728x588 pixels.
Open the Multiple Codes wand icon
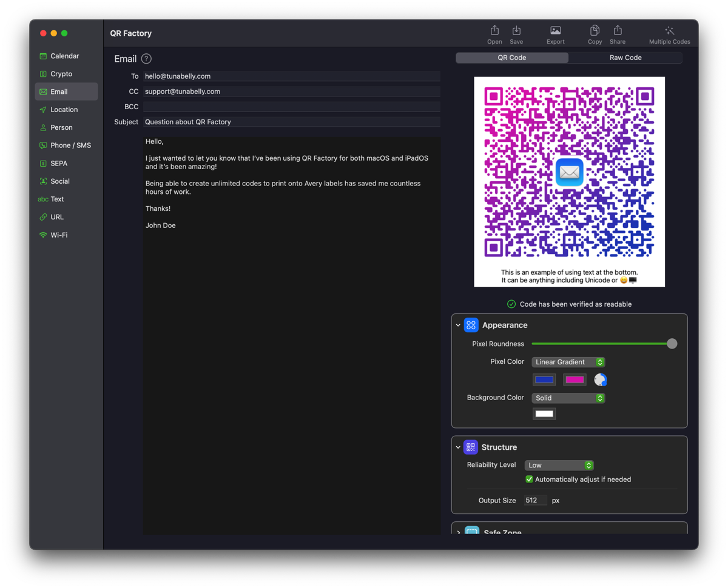(x=670, y=30)
